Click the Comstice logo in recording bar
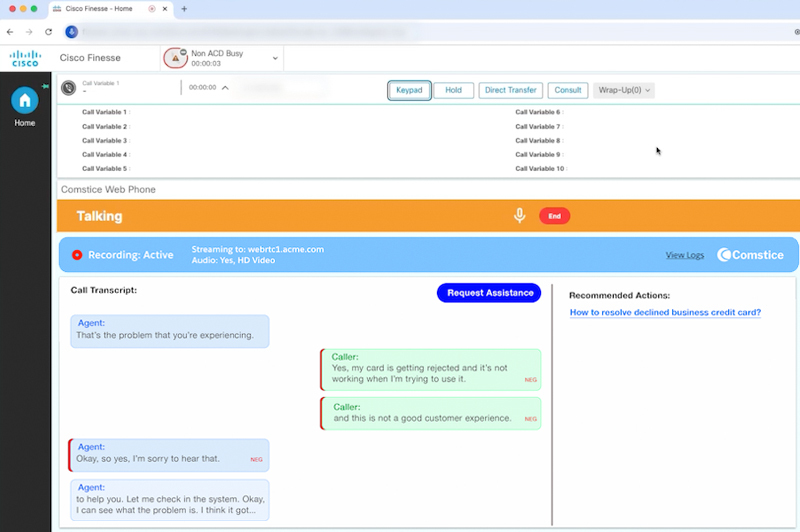This screenshot has height=532, width=800. pyautogui.click(x=751, y=255)
